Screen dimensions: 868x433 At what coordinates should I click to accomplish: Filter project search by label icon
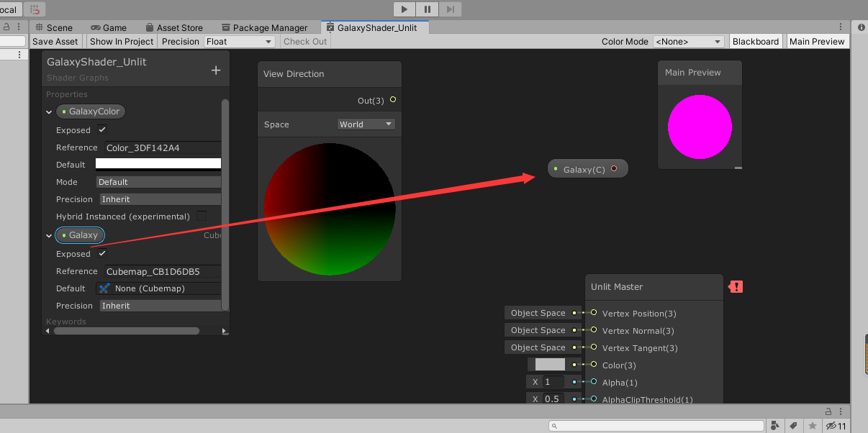tap(792, 425)
